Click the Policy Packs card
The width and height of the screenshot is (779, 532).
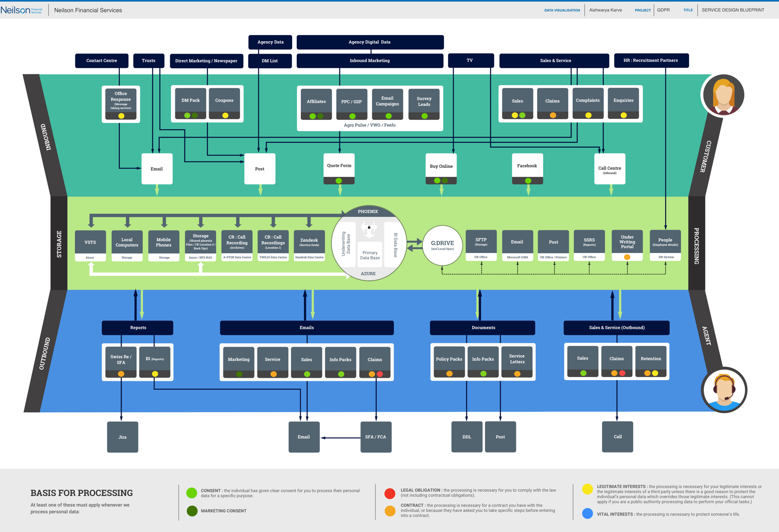point(449,362)
